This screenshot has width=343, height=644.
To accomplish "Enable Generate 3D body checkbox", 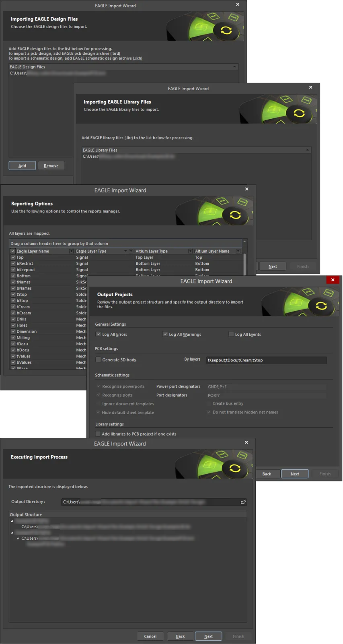I will [x=98, y=359].
